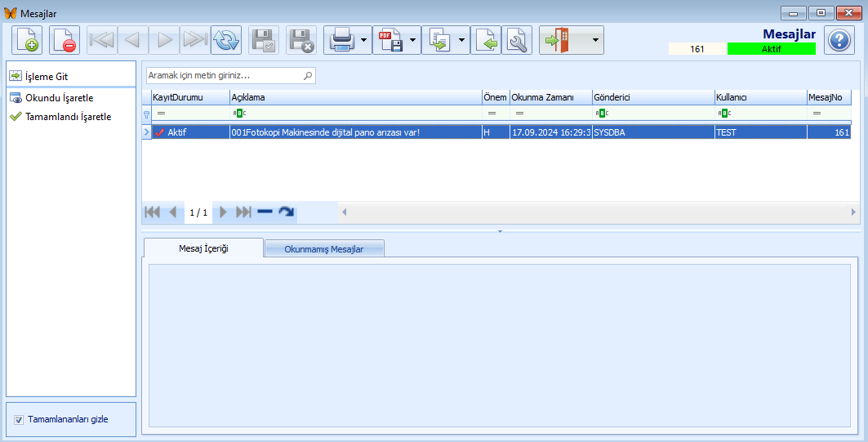Go to first record in toolbar
868x442 pixels.
[x=102, y=40]
